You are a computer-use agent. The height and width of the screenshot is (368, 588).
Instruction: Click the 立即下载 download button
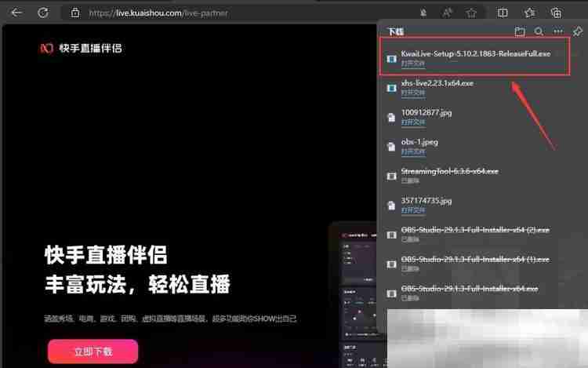93,352
